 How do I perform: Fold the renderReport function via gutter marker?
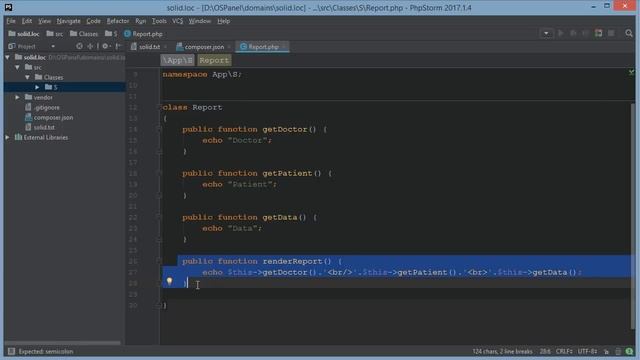159,261
